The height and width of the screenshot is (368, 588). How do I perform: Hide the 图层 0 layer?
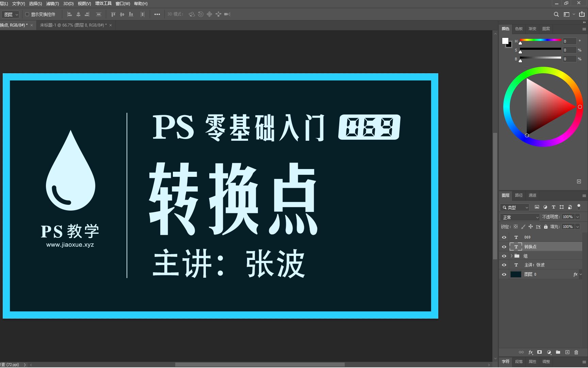(504, 274)
